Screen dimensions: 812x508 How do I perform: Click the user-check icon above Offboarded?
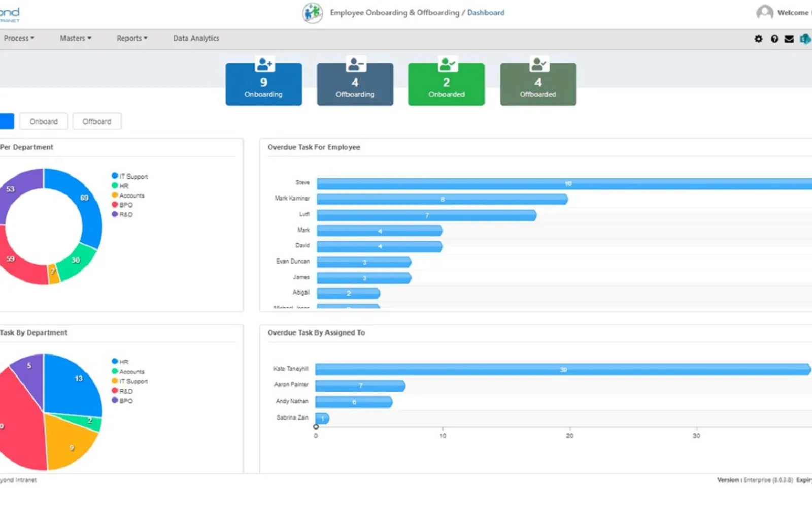pos(538,64)
